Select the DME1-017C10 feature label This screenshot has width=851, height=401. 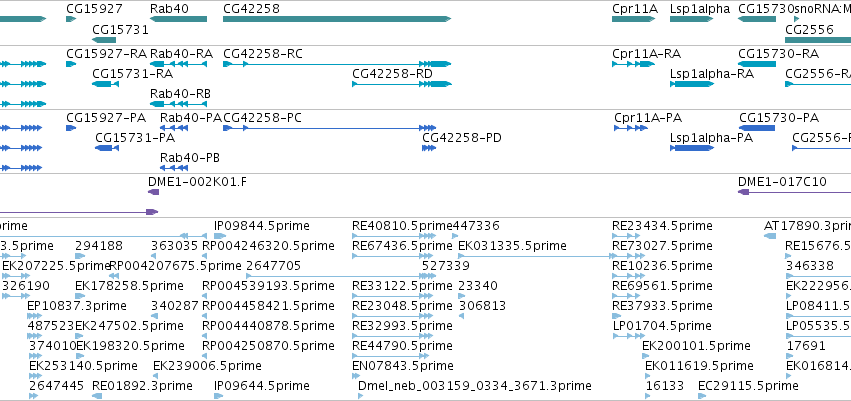tap(783, 182)
